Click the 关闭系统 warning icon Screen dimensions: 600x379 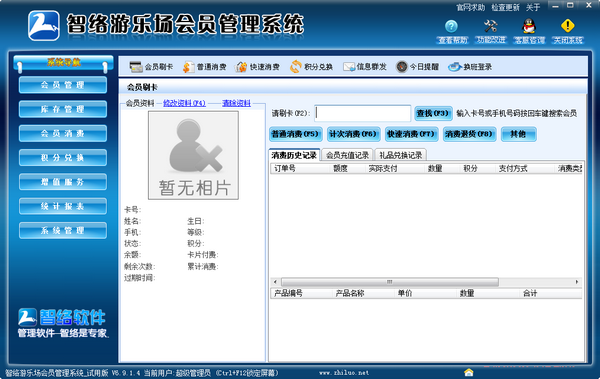click(567, 26)
